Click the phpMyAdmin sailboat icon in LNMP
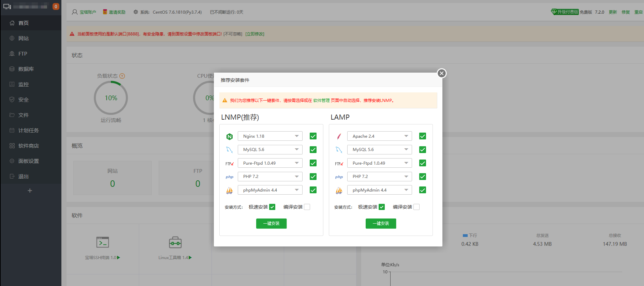 coord(230,190)
